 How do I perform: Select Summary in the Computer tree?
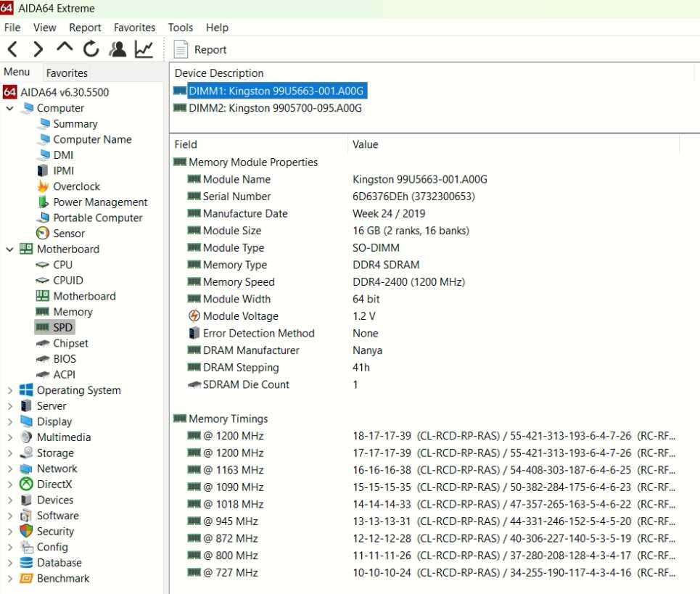pyautogui.click(x=75, y=123)
